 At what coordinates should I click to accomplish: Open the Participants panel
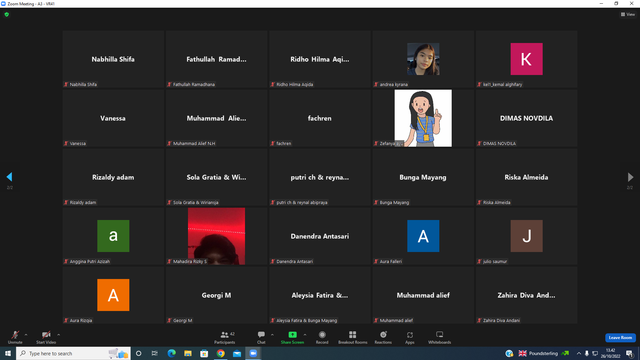tap(225, 337)
